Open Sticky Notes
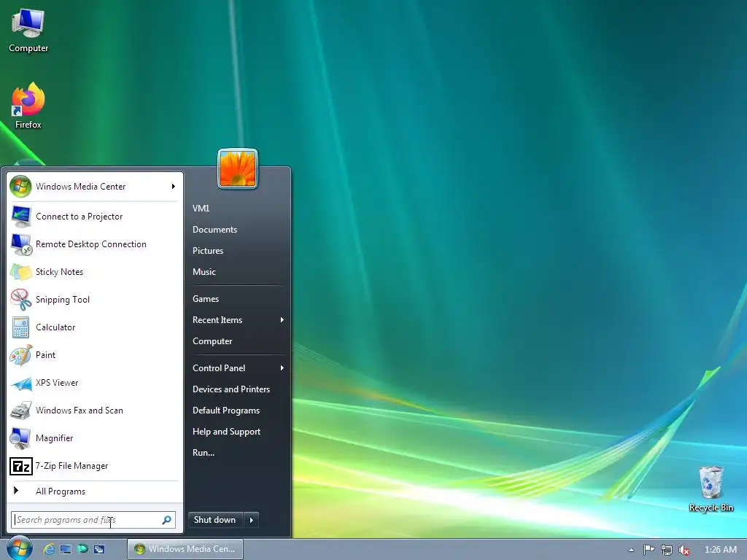This screenshot has height=560, width=747. [94, 272]
